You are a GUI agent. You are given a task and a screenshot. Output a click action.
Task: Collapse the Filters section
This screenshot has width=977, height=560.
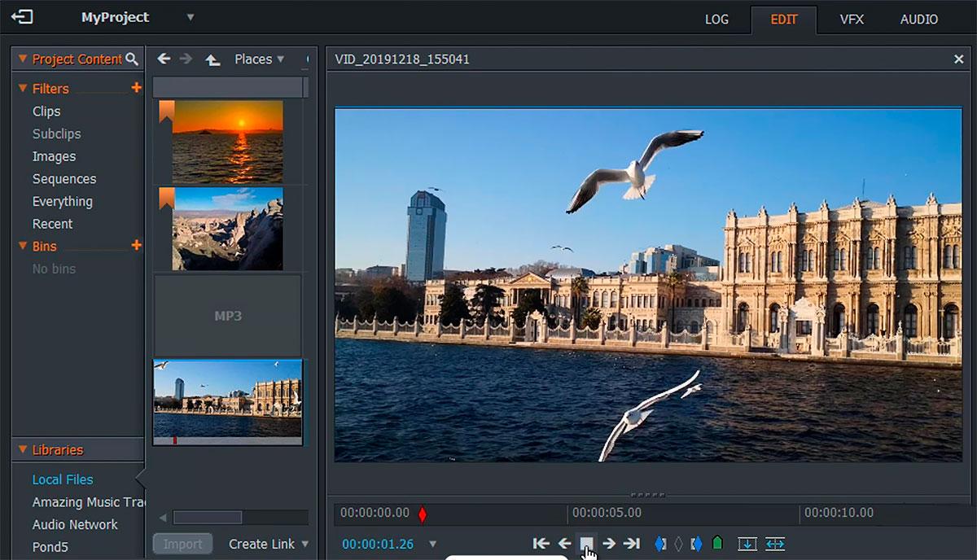pyautogui.click(x=23, y=89)
